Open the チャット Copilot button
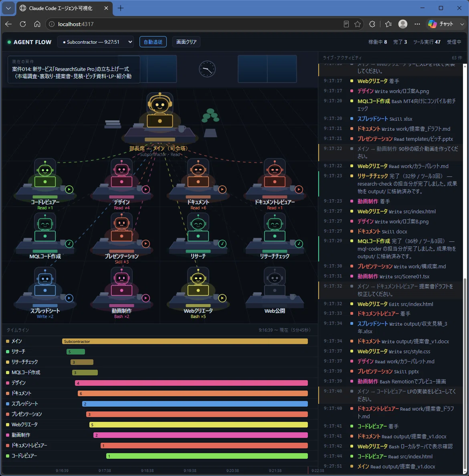 441,24
